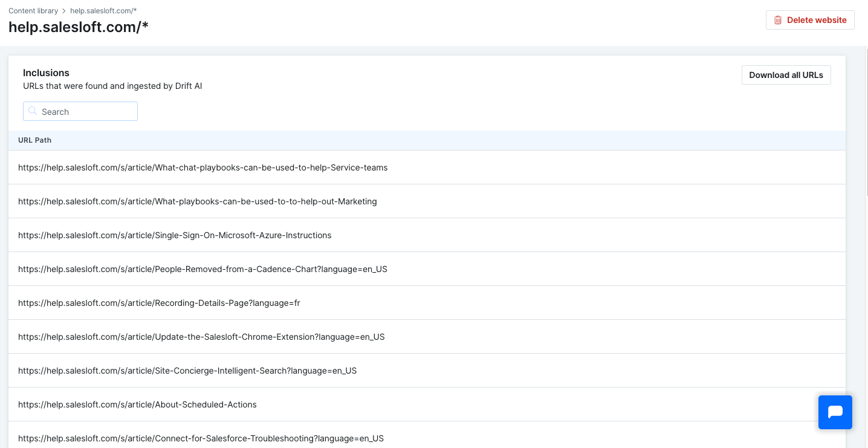Select the Site-Concierge-Intelligent-Search URL
This screenshot has height=448, width=868.
click(x=187, y=371)
